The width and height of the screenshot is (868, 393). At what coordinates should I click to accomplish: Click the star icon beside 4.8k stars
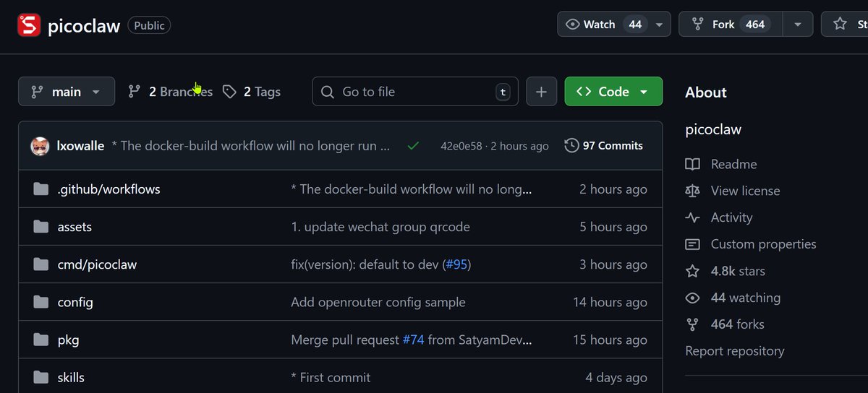(x=693, y=271)
